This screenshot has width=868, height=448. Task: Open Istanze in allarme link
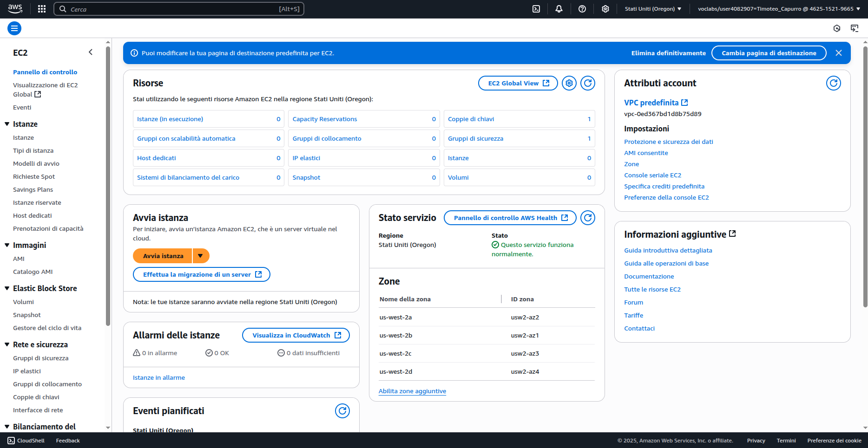(x=159, y=377)
